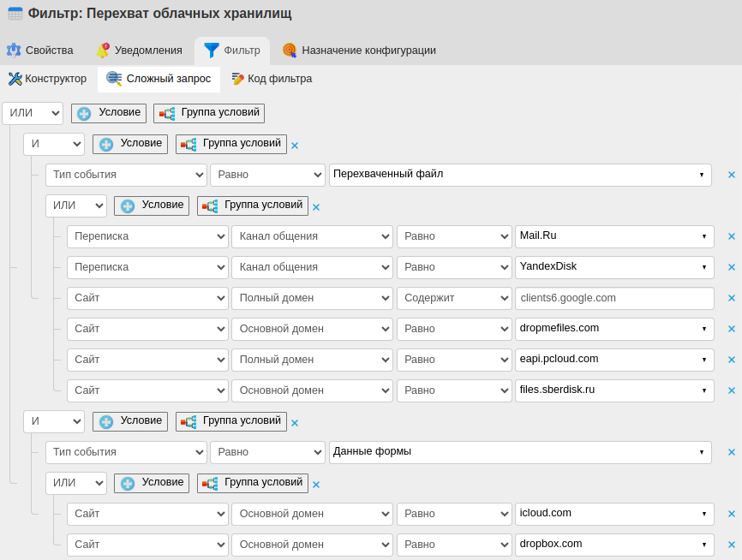Remove the clients6.google.com condition row
The height and width of the screenshot is (560, 742).
[731, 299]
